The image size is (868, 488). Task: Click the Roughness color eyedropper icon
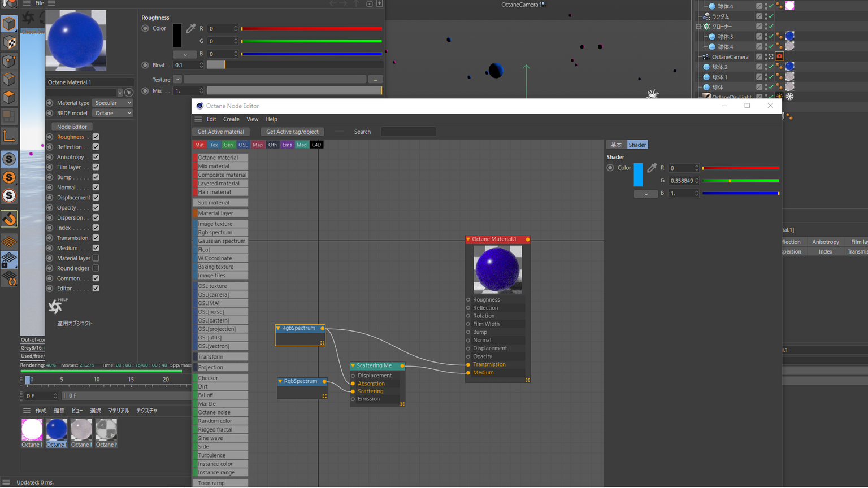point(191,28)
